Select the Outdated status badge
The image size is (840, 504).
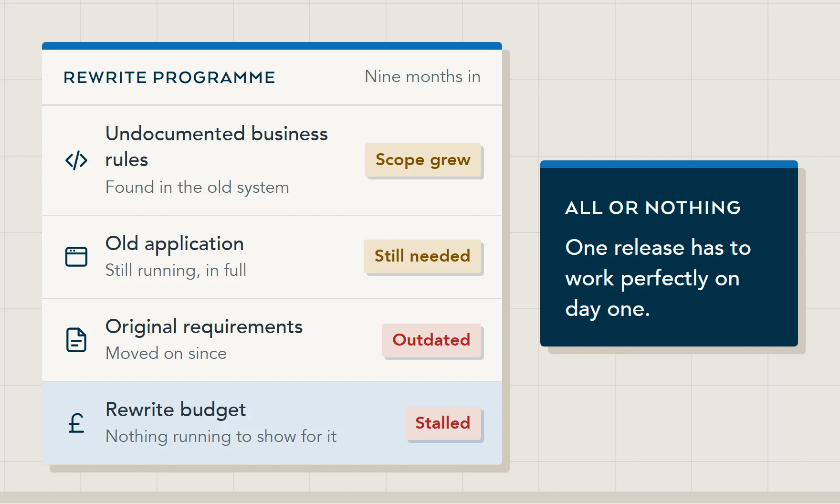pyautogui.click(x=431, y=340)
